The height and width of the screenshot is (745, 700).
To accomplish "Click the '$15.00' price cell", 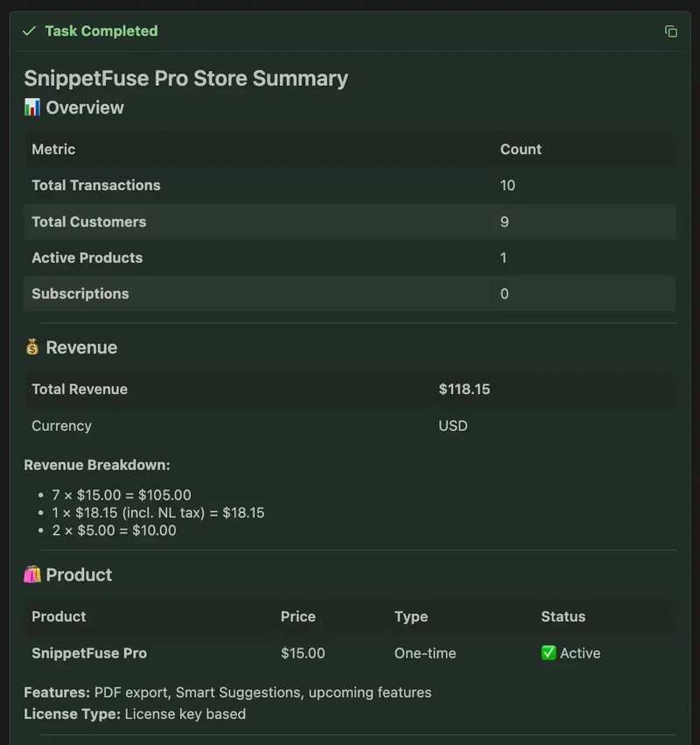I will tap(303, 653).
